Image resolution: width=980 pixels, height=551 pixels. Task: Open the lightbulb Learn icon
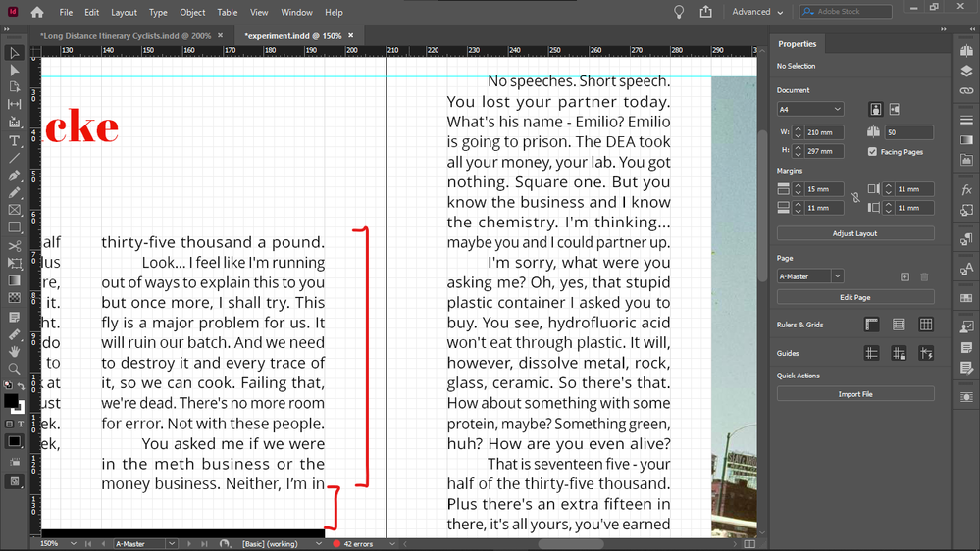click(x=679, y=11)
